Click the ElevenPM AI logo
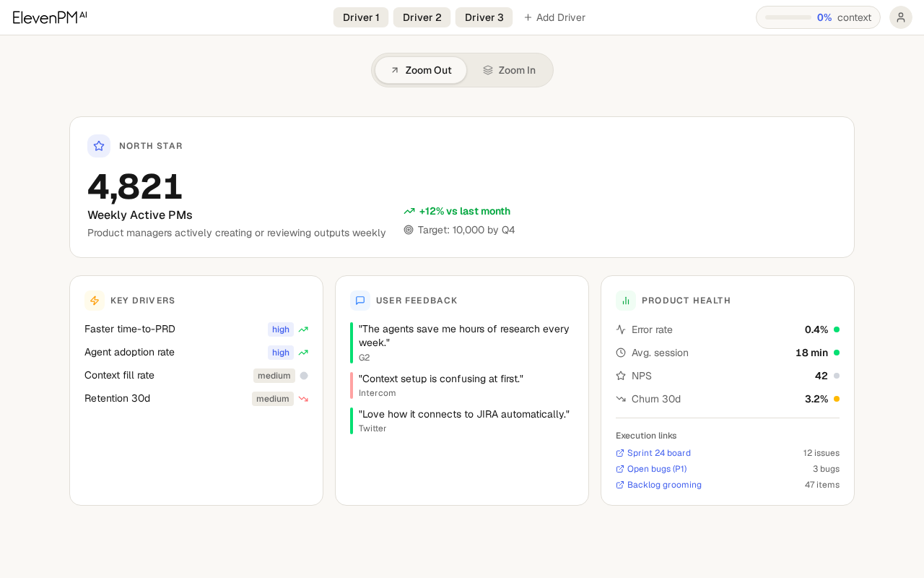 [50, 17]
